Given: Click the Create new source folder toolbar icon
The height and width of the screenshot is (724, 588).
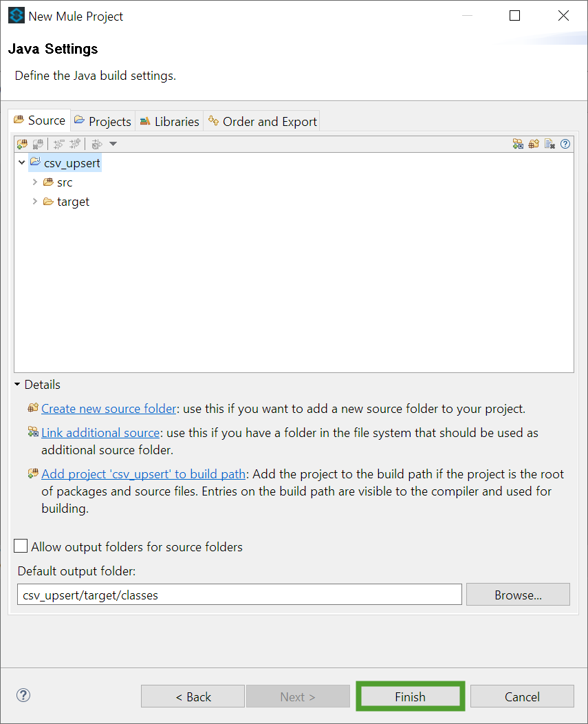Looking at the screenshot, I should [x=534, y=144].
